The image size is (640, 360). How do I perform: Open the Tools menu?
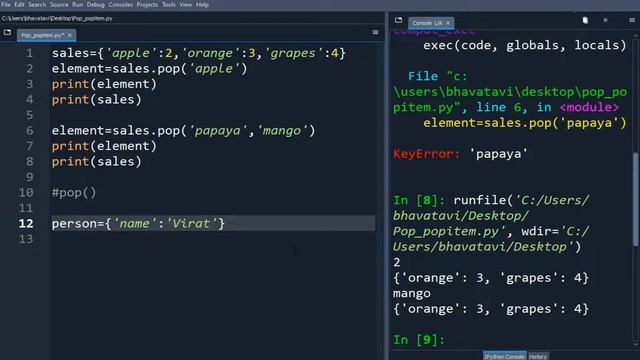tap(169, 4)
